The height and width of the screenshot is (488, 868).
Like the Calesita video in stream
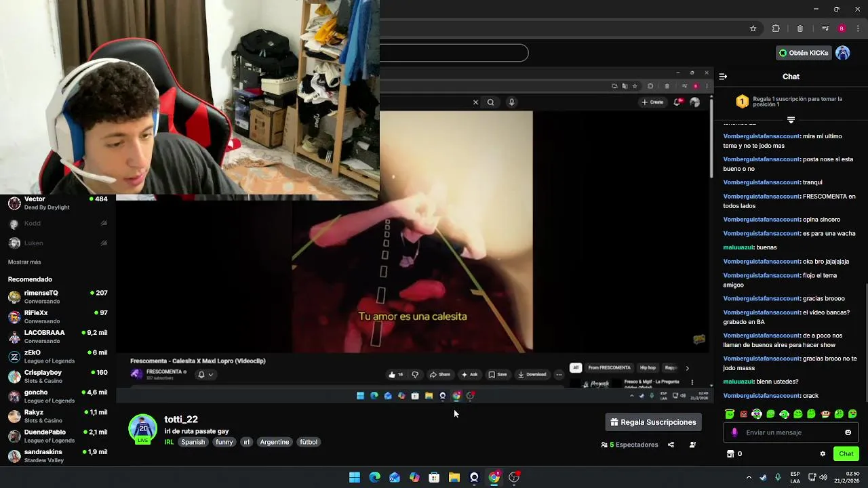396,374
